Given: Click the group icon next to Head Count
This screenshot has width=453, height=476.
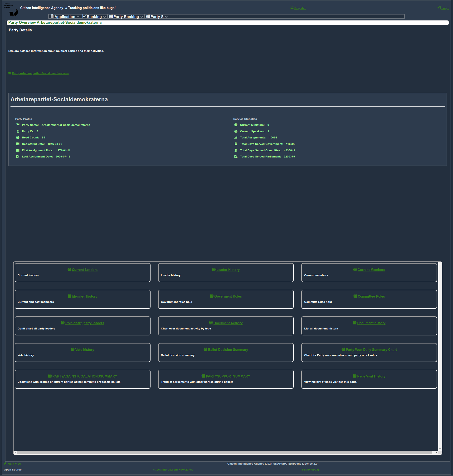Looking at the screenshot, I should coord(18,138).
